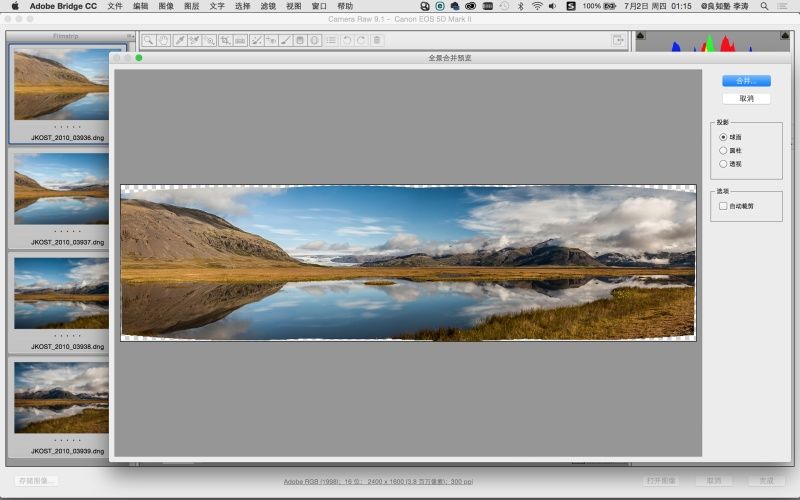800x500 pixels.
Task: Open the 滤镜 menu in menu bar
Action: pos(268,6)
